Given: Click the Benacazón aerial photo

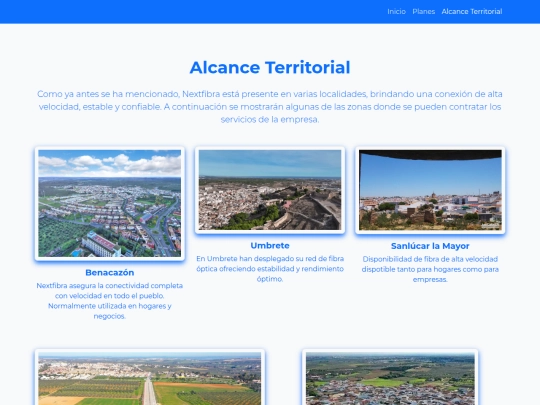Looking at the screenshot, I should point(110,203).
